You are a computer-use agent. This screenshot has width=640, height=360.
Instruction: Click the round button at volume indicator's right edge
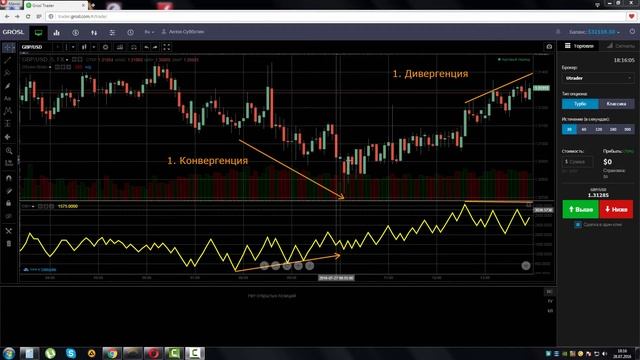tap(526, 266)
